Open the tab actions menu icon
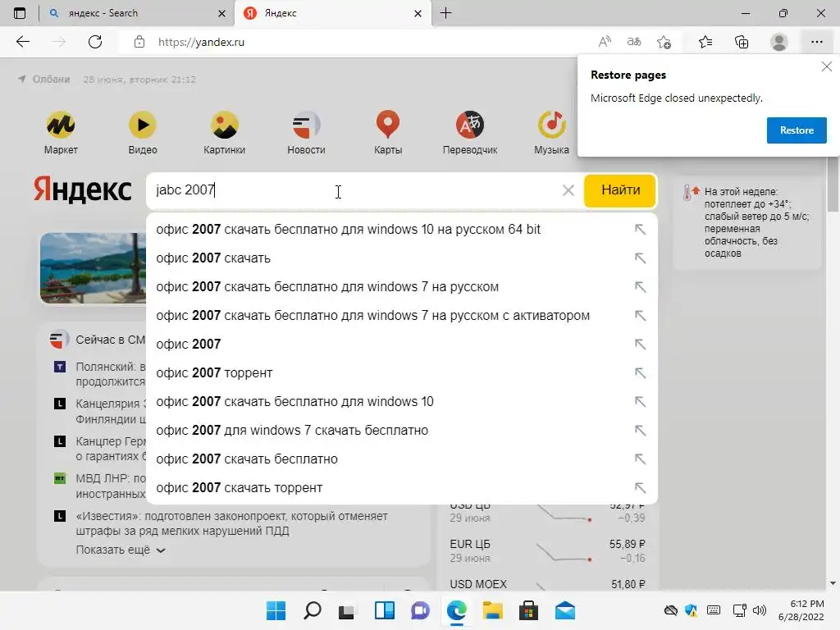840x630 pixels. 20,13
